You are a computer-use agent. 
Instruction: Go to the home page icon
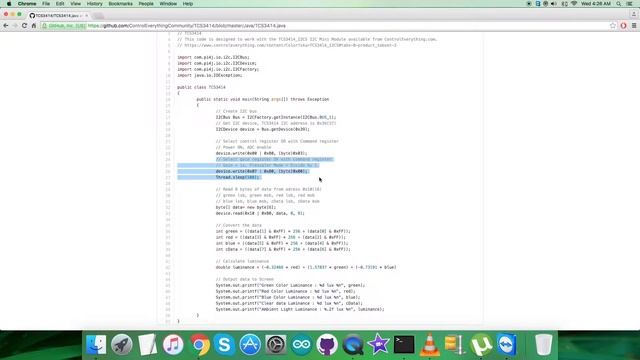pyautogui.click(x=34, y=26)
